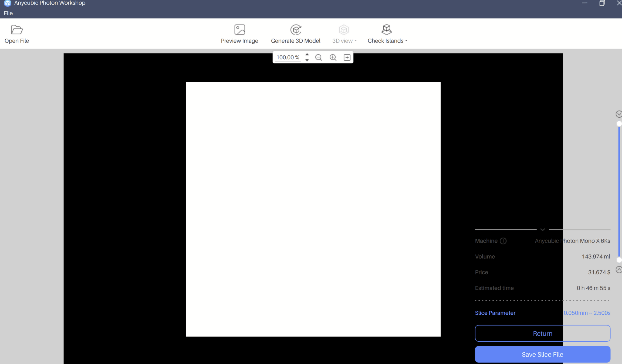Click the top layer slider handle
The image size is (622, 364).
click(x=619, y=124)
